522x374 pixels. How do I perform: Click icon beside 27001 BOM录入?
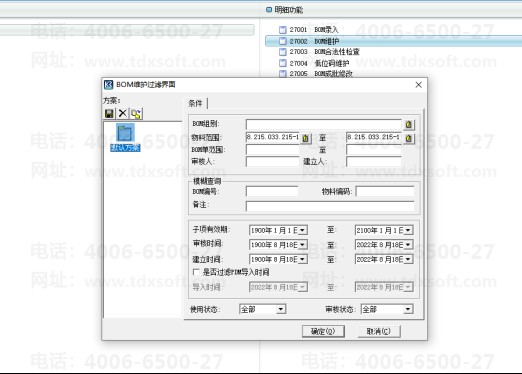point(282,30)
